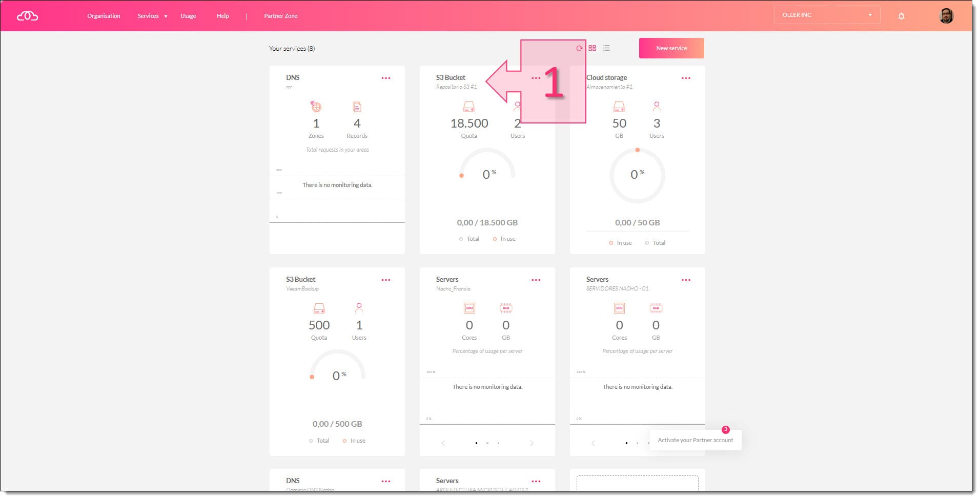Show previous chart on SERVIDORES NACHO - 01 card
980x499 pixels.
(593, 444)
